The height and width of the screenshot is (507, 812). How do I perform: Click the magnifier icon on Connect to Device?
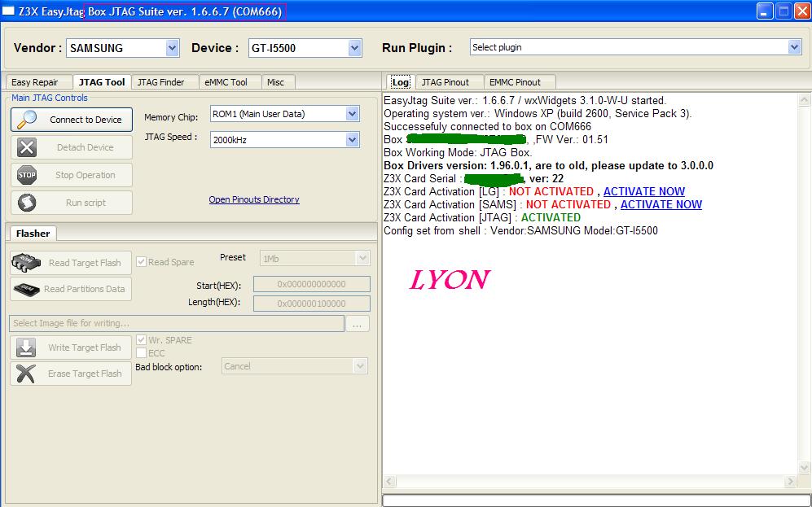27,120
